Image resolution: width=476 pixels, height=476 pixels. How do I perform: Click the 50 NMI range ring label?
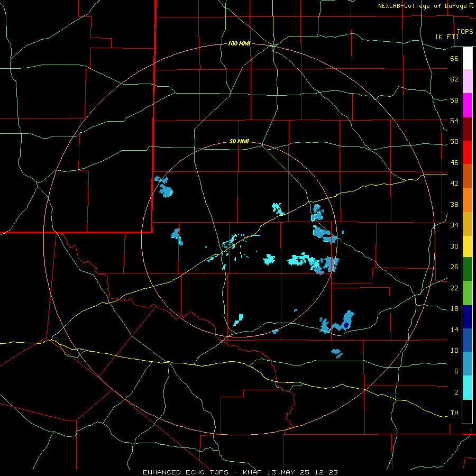(x=239, y=141)
